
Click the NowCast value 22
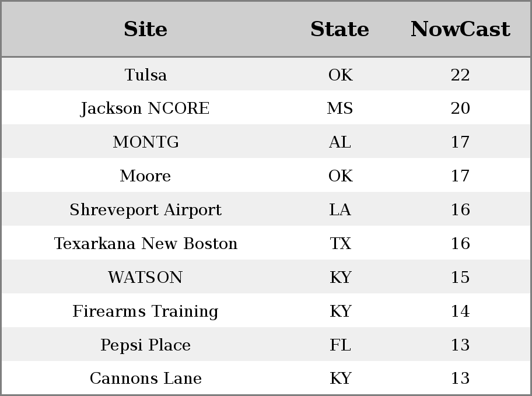coord(460,75)
